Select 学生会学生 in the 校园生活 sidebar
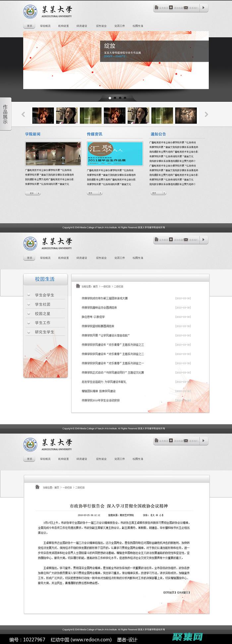Screen dimensions: 232x644 (x=44, y=295)
